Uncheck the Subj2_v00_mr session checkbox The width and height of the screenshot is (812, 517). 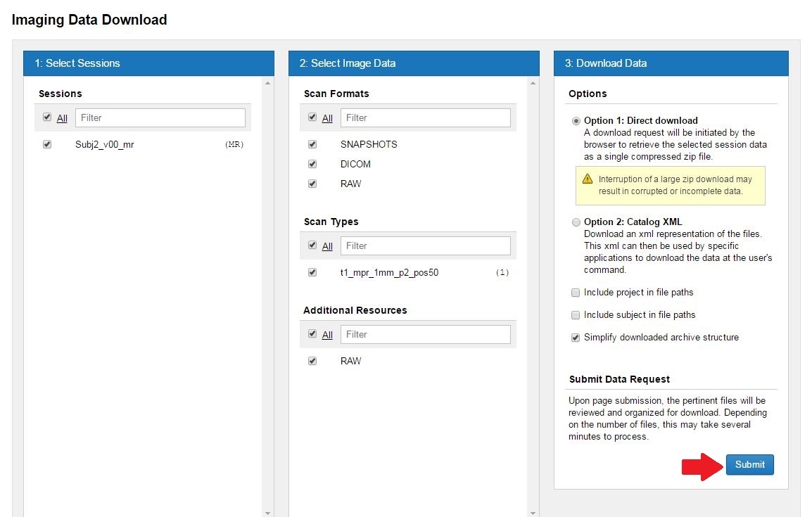pos(47,144)
